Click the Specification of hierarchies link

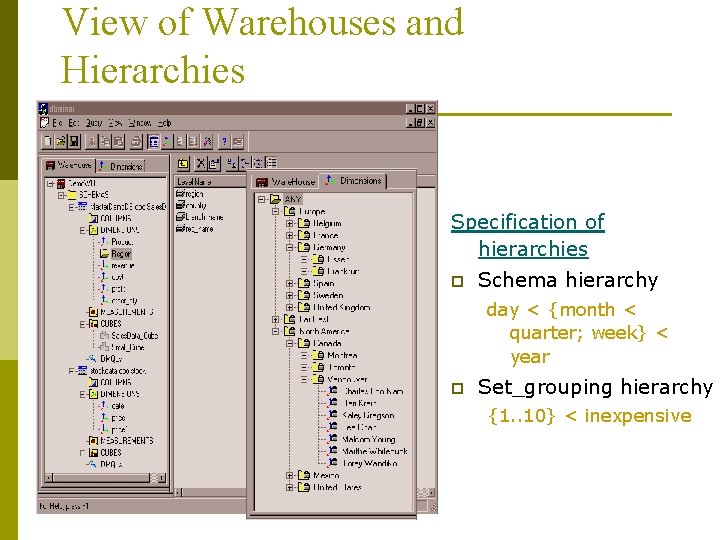tap(528, 235)
